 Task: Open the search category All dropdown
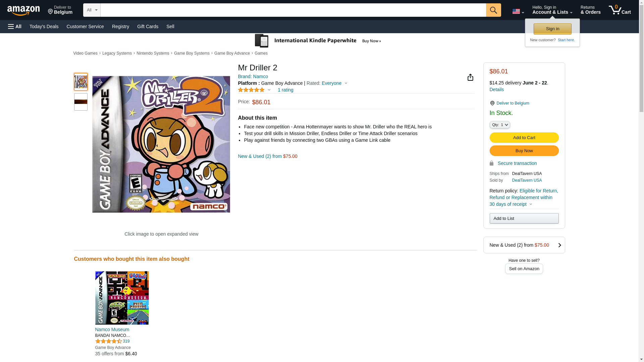coord(92,10)
